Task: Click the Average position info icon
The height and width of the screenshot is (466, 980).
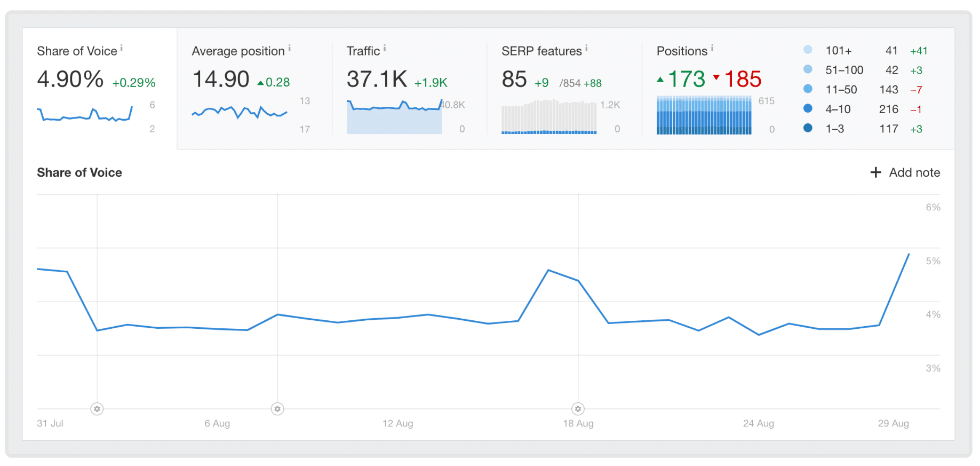Action: pyautogui.click(x=289, y=48)
